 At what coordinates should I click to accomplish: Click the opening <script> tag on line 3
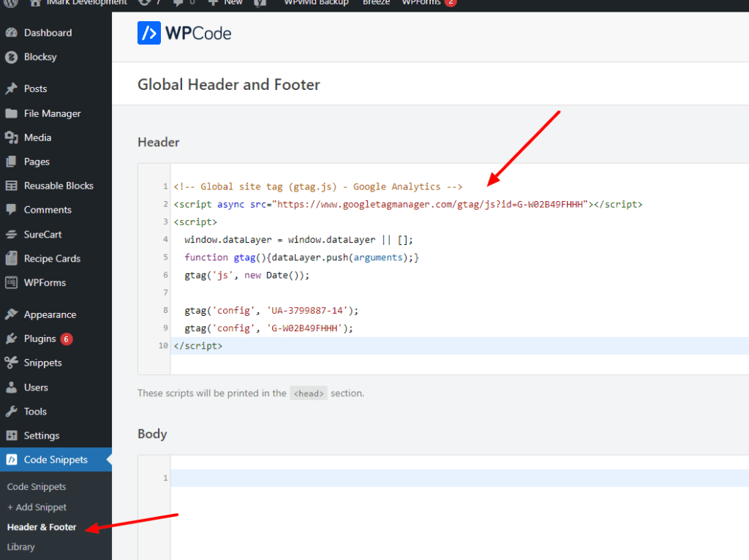tap(195, 222)
